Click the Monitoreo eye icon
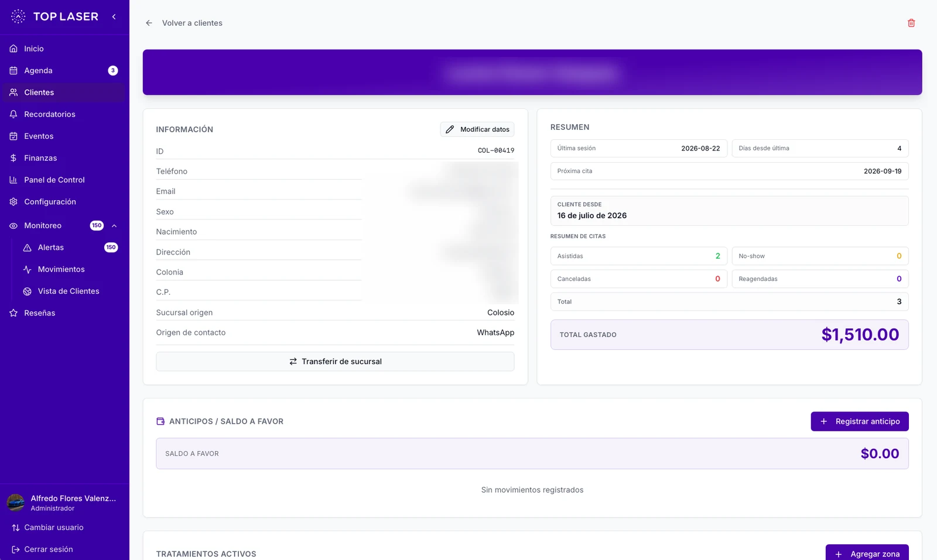The width and height of the screenshot is (937, 560). (x=13, y=226)
